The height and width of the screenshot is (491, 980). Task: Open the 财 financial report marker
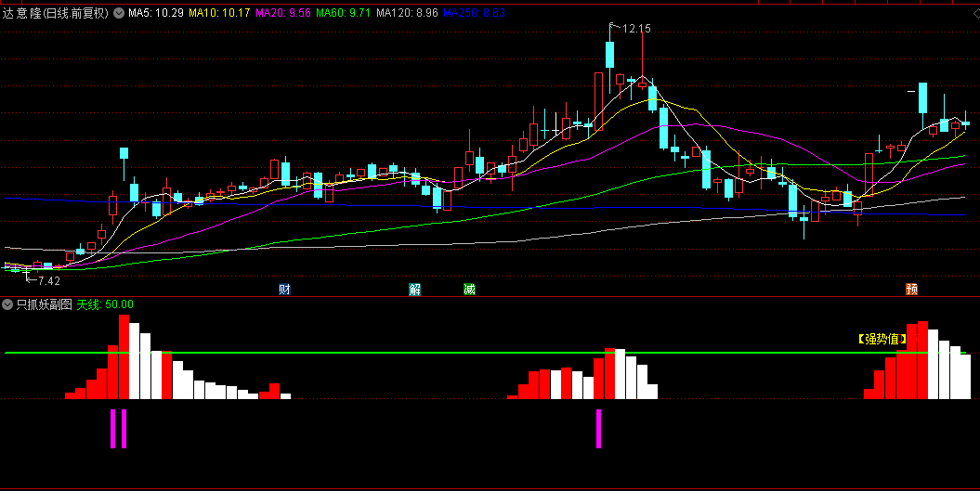tap(284, 289)
